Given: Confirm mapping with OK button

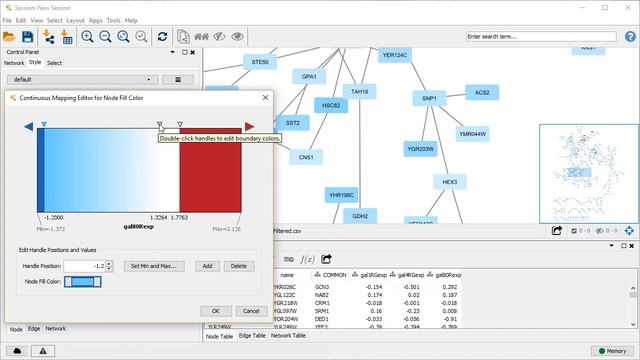Looking at the screenshot, I should pyautogui.click(x=216, y=311).
